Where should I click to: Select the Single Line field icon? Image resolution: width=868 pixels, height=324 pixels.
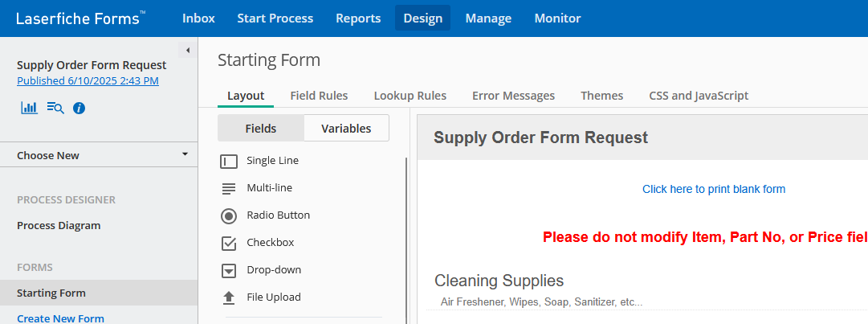229,161
